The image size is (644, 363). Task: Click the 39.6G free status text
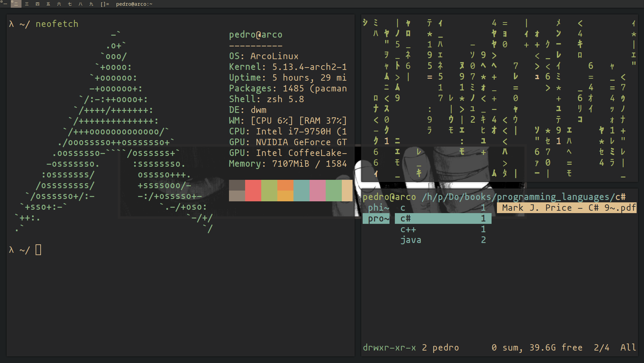click(556, 348)
